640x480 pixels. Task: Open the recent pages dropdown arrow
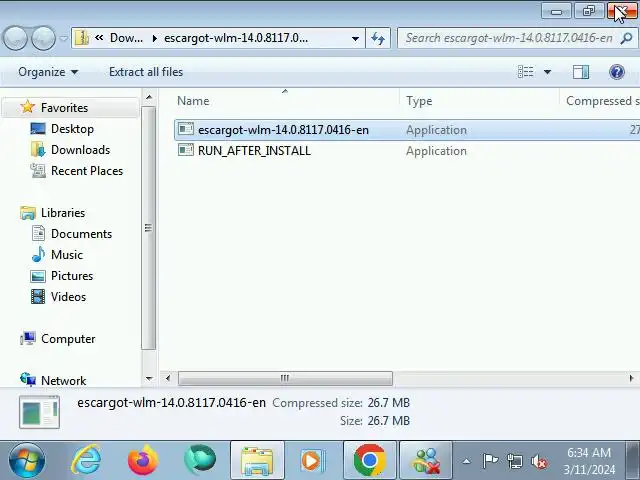pyautogui.click(x=64, y=39)
